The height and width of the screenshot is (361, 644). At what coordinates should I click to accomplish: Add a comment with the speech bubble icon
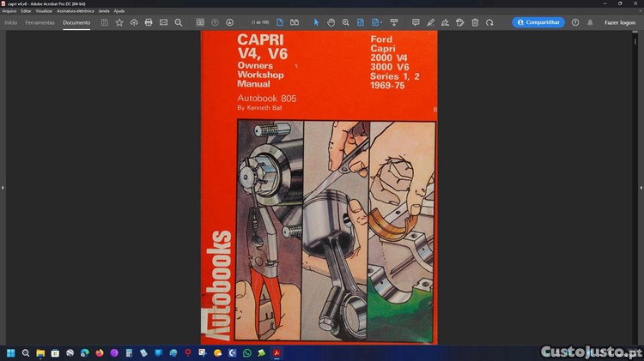[x=416, y=22]
